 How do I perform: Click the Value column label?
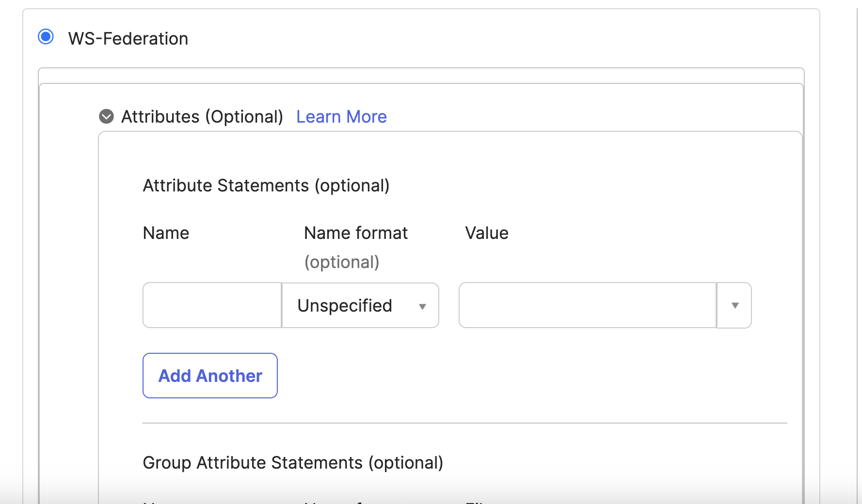[x=487, y=233]
